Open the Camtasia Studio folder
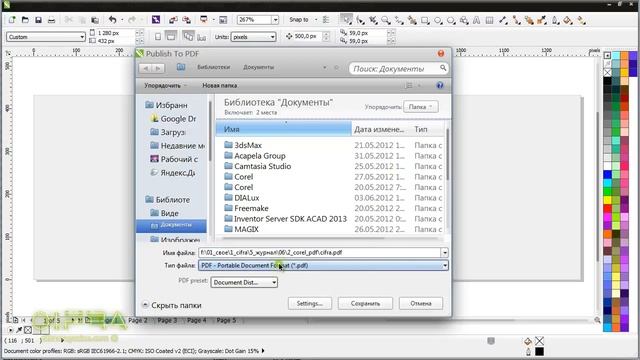 (262, 166)
